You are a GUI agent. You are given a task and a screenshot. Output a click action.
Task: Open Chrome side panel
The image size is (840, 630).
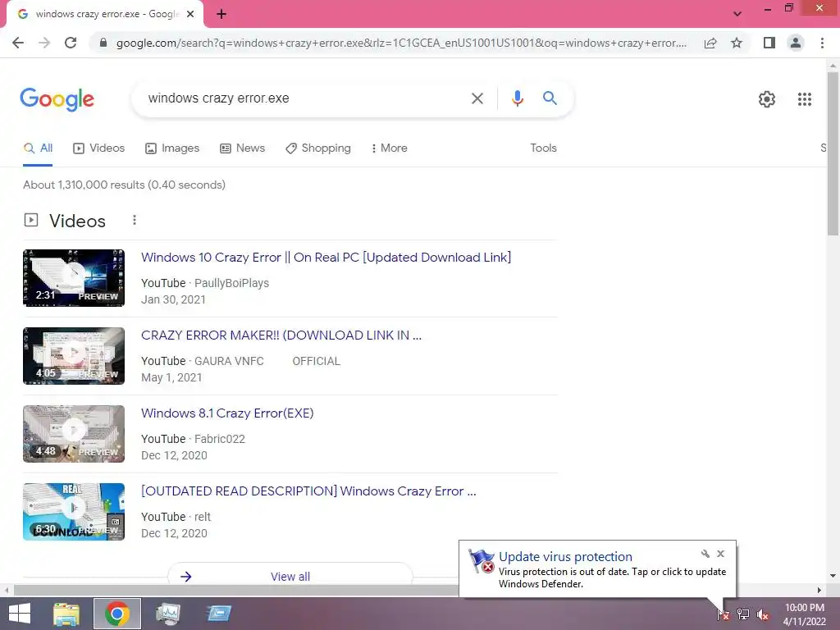[x=769, y=43]
